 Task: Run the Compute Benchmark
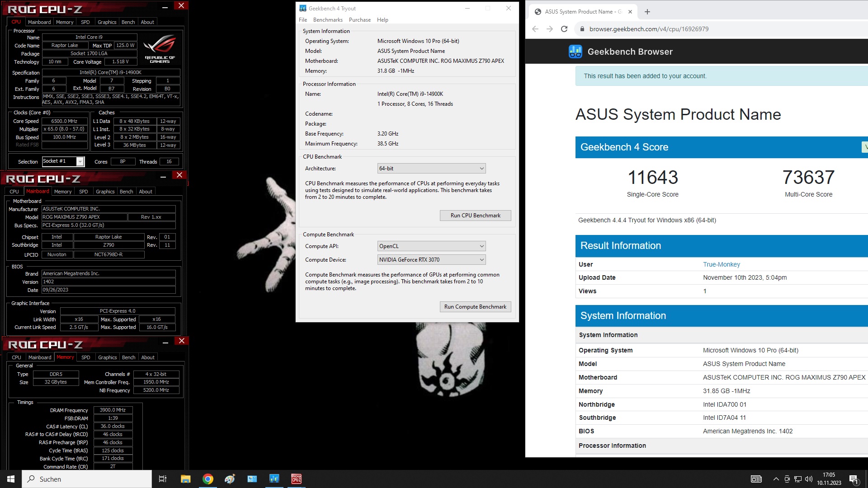pos(476,307)
